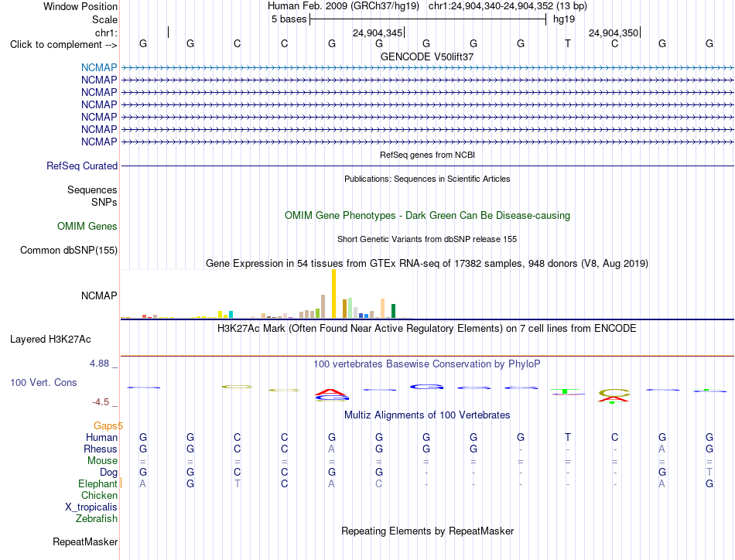The width and height of the screenshot is (735, 560).
Task: Click the Window Position label
Action: [x=80, y=6]
